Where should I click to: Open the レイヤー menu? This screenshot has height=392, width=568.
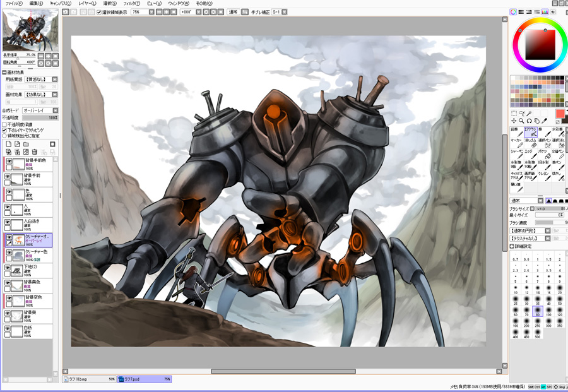pyautogui.click(x=87, y=4)
